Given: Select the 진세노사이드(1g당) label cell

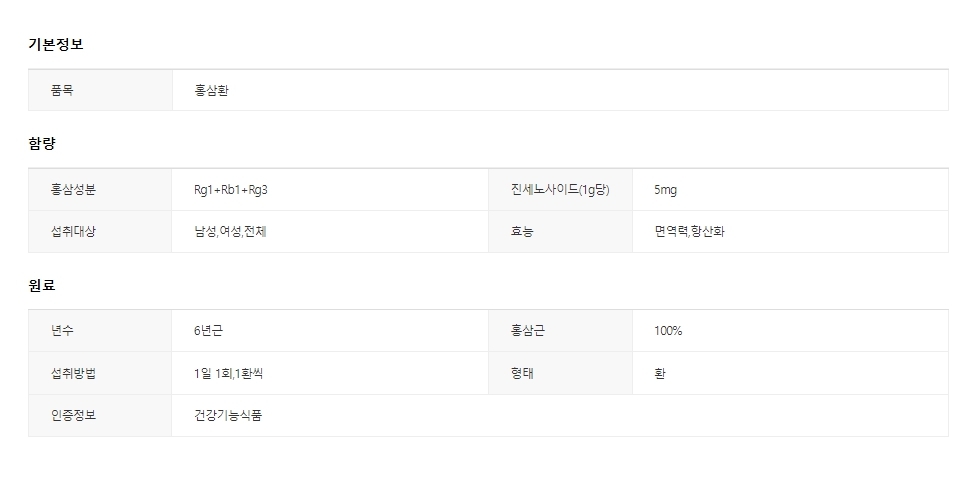Looking at the screenshot, I should 559,189.
